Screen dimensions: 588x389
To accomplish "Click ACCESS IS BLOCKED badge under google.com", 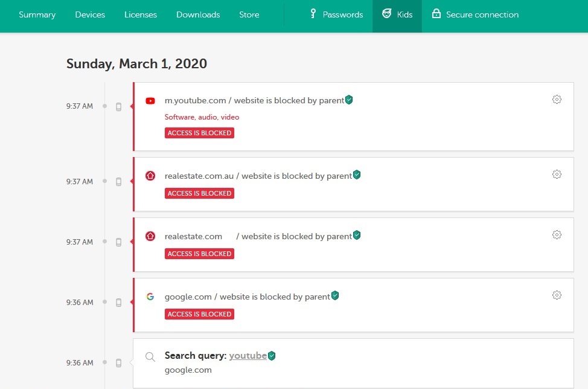I will (x=199, y=314).
